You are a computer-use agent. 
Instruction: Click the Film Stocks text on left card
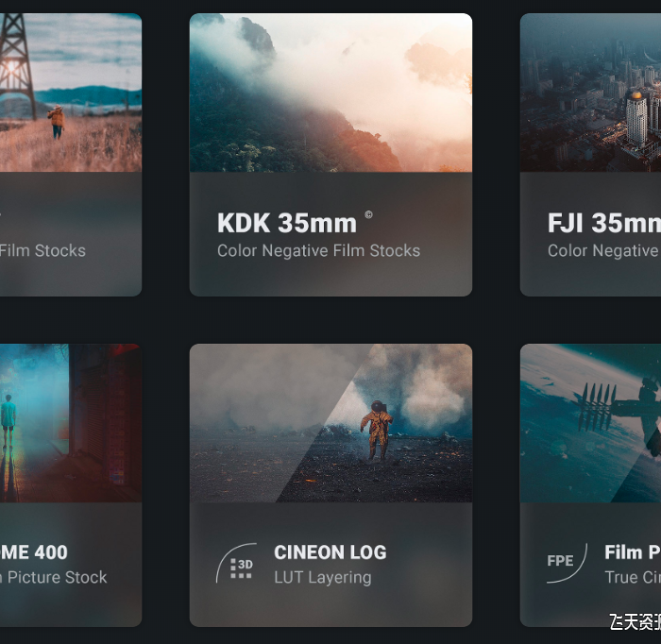pos(42,251)
